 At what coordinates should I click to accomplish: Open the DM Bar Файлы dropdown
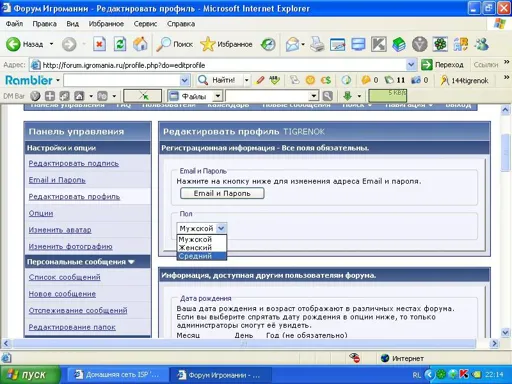point(218,96)
